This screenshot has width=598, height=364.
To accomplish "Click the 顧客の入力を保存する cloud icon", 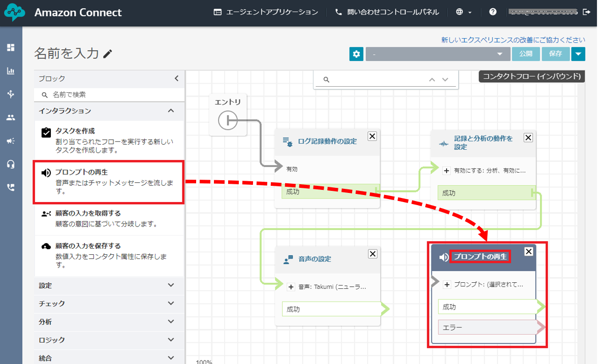I will click(46, 246).
